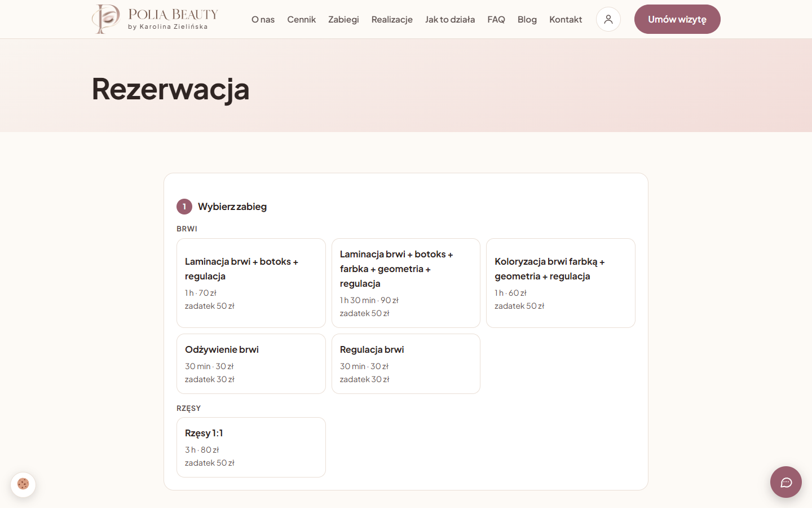The height and width of the screenshot is (508, 812).
Task: Select Koloryzacja brwi farbką treatment card
Action: 561,283
